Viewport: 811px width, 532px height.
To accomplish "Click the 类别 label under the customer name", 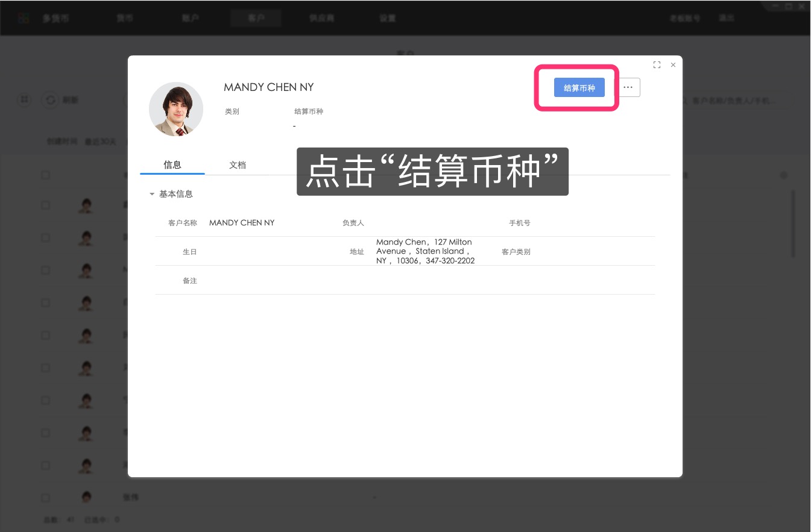I will coord(232,111).
